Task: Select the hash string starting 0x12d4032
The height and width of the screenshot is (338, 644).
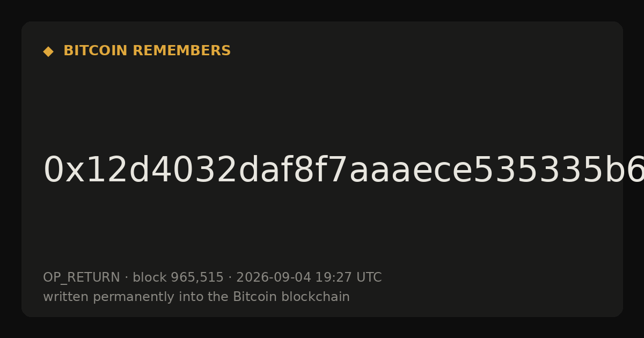Action: 343,171
